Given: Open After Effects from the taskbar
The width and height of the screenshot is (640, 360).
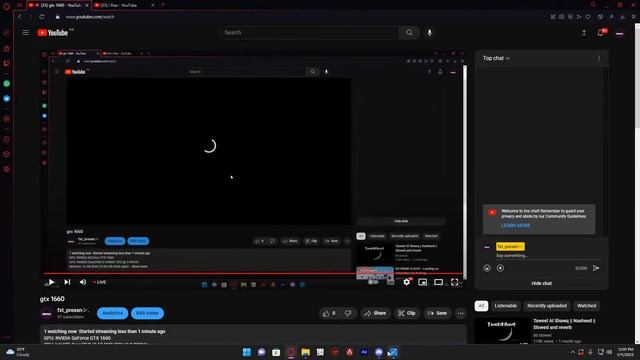Looking at the screenshot, I should tap(364, 352).
